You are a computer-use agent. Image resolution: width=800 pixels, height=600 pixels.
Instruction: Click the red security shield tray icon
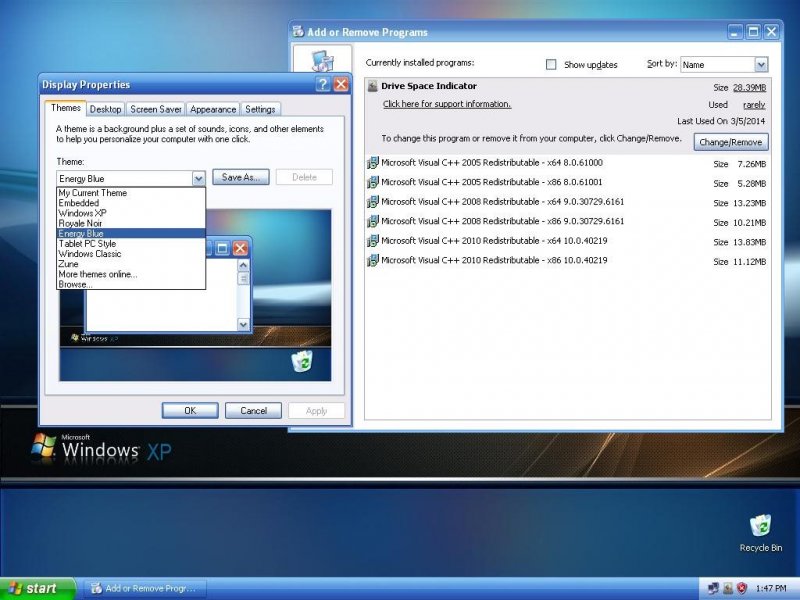(x=742, y=588)
